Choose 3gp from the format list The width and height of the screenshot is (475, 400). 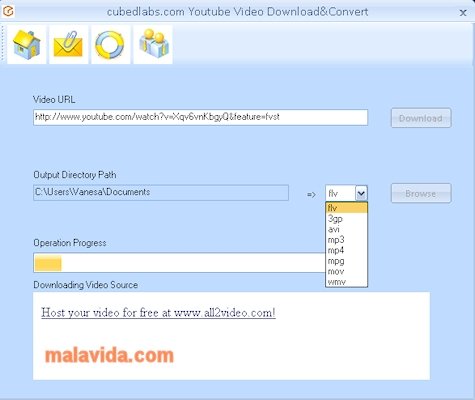346,219
